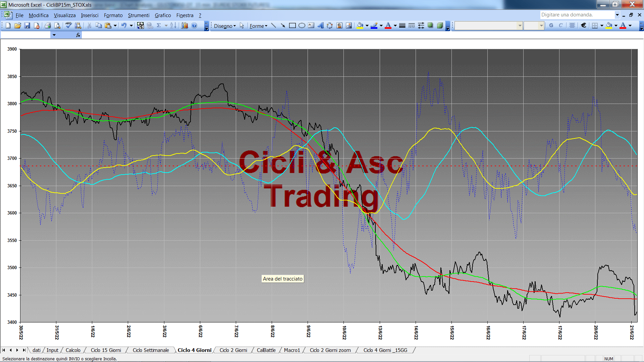Screen dimensions: 644x362
Task: Create a new workbook with the New icon
Action: coord(8,25)
